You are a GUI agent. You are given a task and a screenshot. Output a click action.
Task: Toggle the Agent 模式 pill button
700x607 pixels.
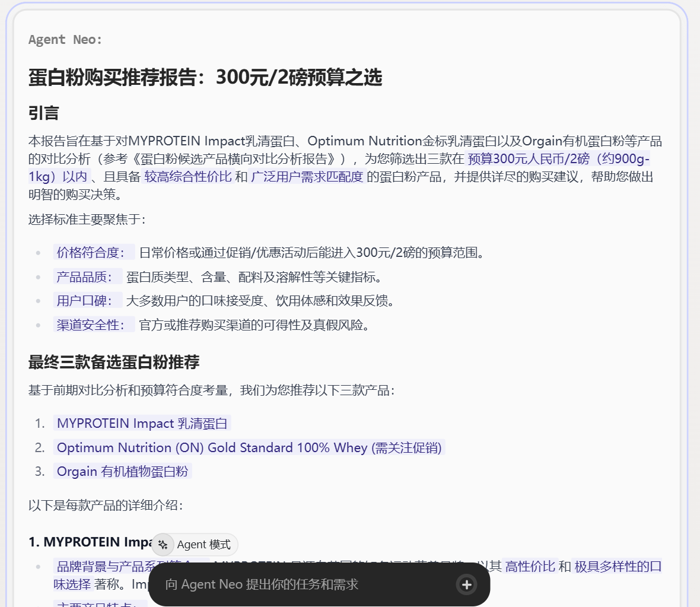pos(195,545)
